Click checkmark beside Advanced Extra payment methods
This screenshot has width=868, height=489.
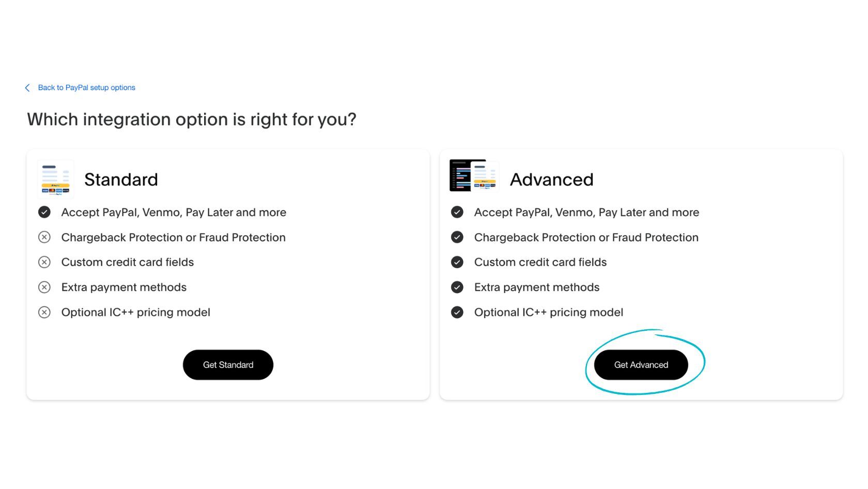(457, 287)
